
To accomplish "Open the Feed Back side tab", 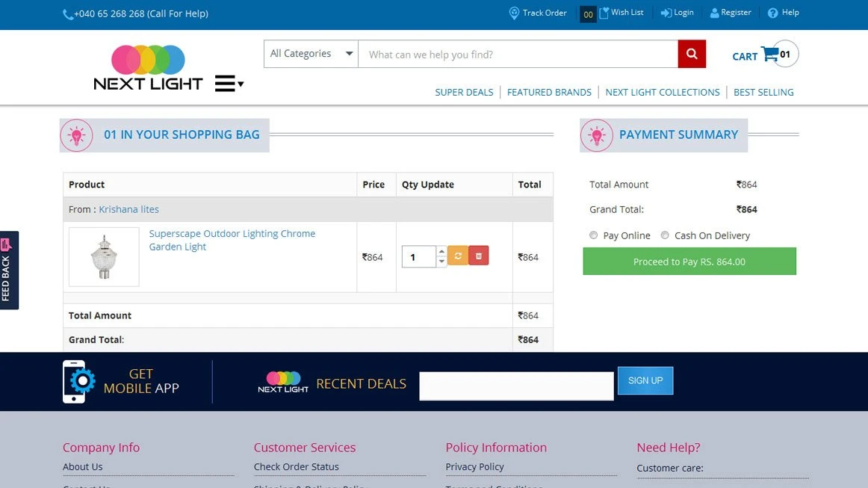I will coord(8,270).
